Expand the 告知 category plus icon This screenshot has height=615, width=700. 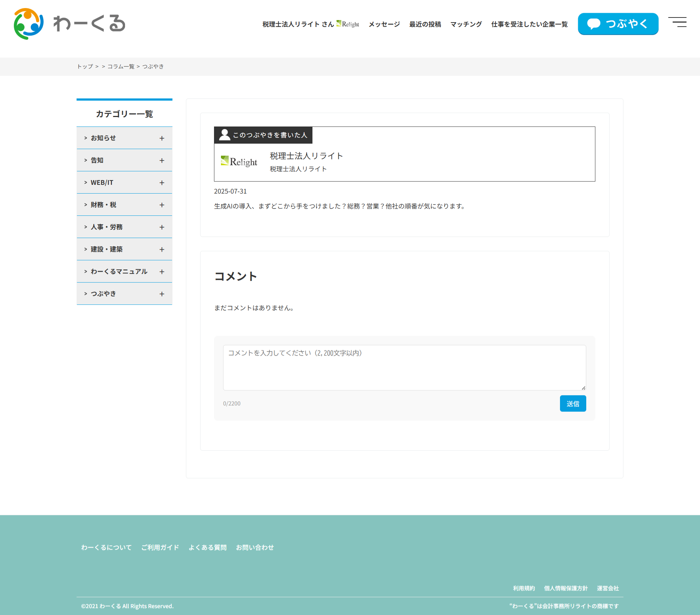pos(162,160)
